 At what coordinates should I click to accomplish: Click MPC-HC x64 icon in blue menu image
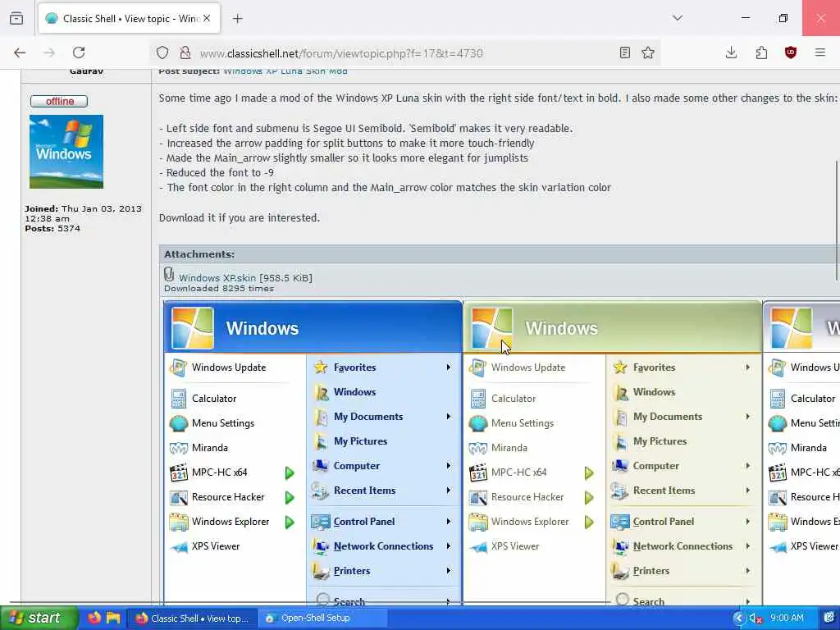pyautogui.click(x=178, y=472)
